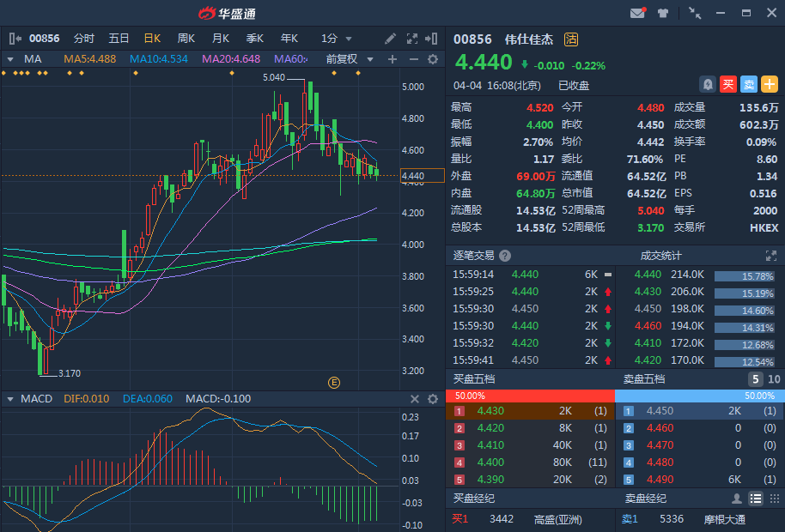
Task: Expand the chart to fullscreen
Action: coord(411,39)
